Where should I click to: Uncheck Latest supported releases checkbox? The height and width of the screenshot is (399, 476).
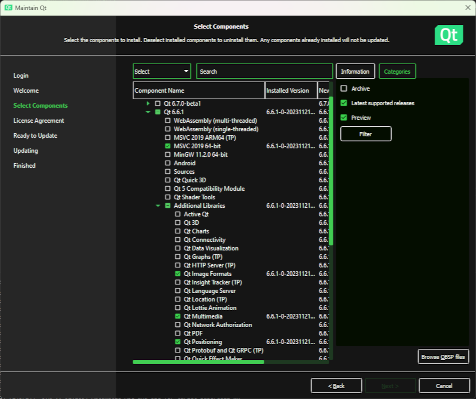pyautogui.click(x=344, y=103)
